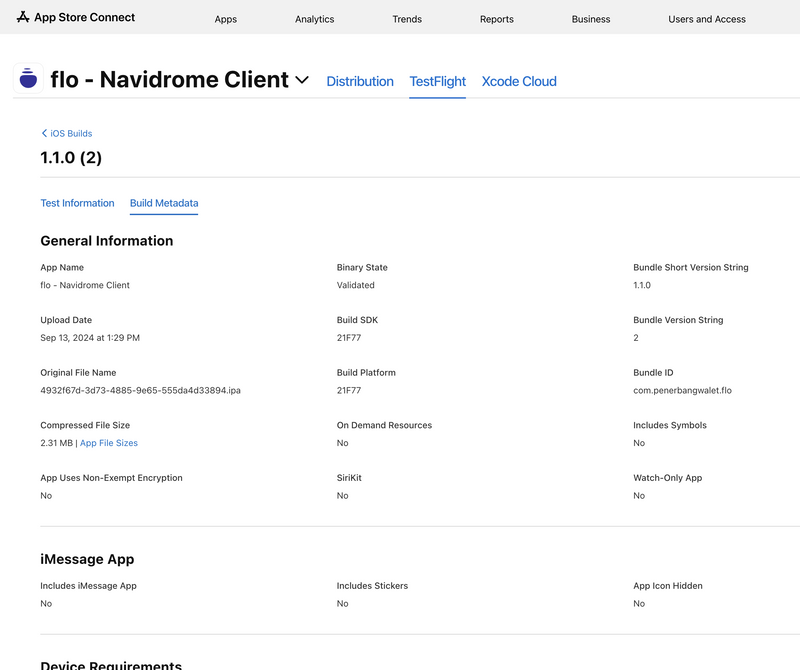The image size is (800, 670).
Task: Click the Binary State label
Action: pos(362,267)
